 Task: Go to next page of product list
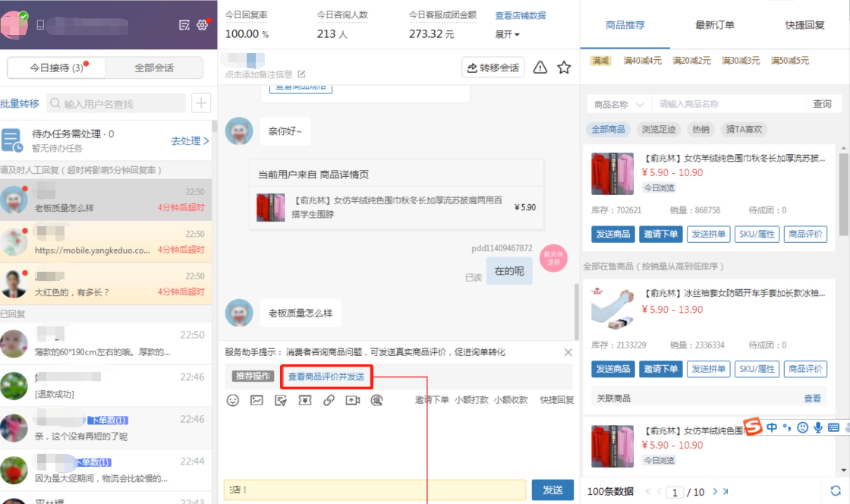[x=714, y=492]
